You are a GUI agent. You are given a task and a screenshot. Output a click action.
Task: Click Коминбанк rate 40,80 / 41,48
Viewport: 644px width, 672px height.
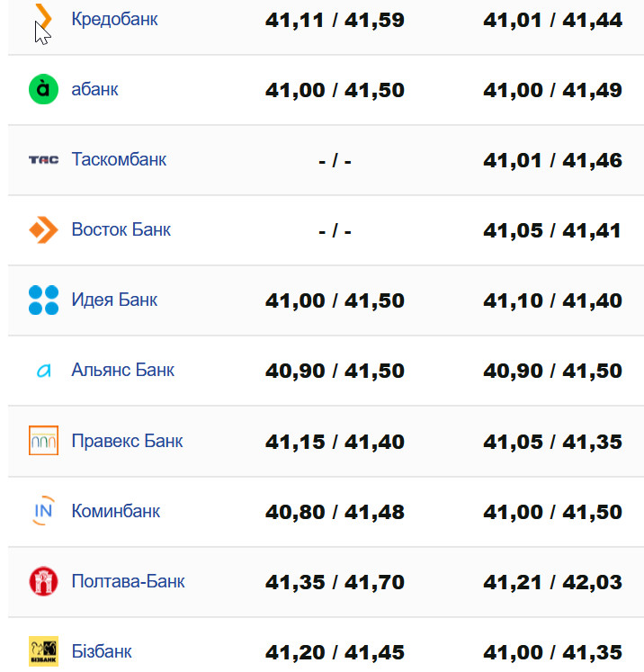point(335,513)
